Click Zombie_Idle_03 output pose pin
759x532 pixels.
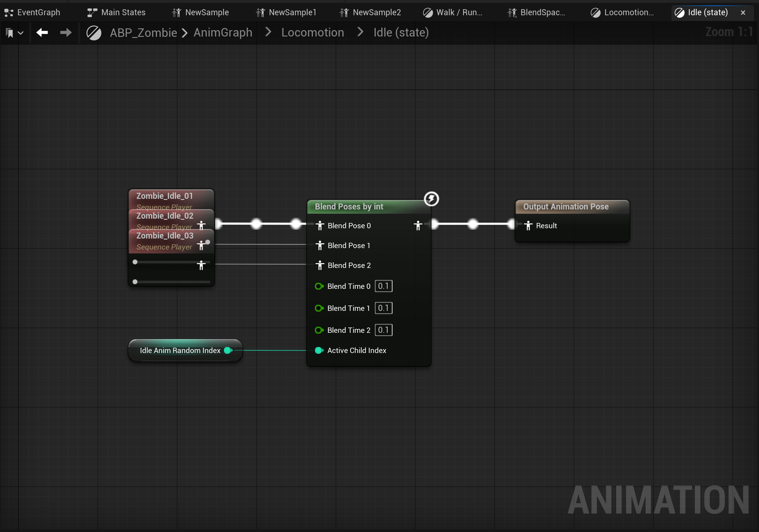coord(201,265)
